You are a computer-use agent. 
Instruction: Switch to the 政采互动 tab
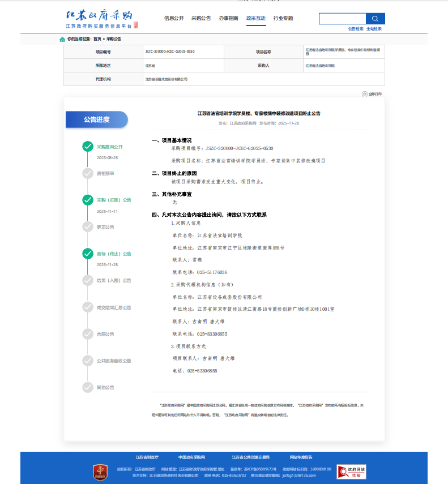pyautogui.click(x=256, y=19)
